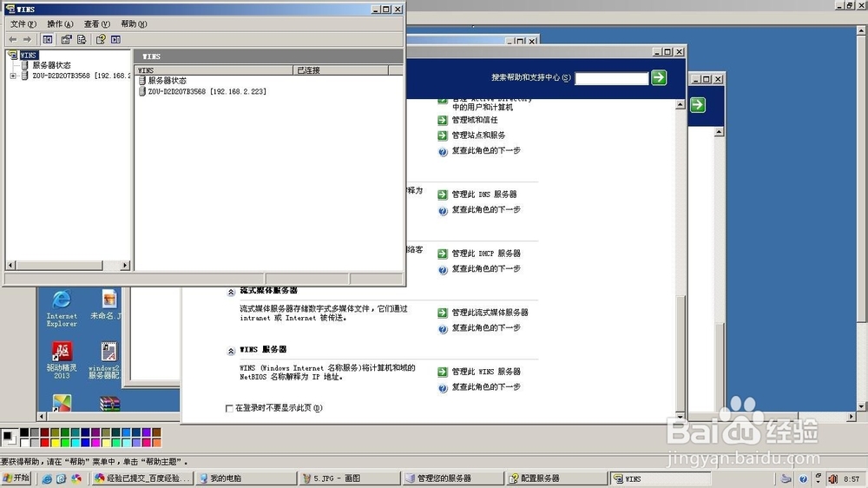Viewport: 868px width, 488px height.
Task: Click the volume speaker icon in system tray
Action: coord(833,478)
